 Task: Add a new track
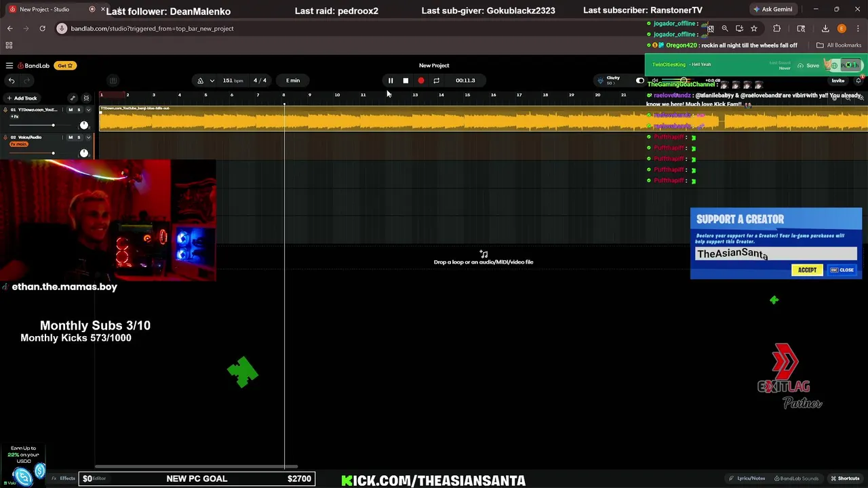tap(22, 98)
